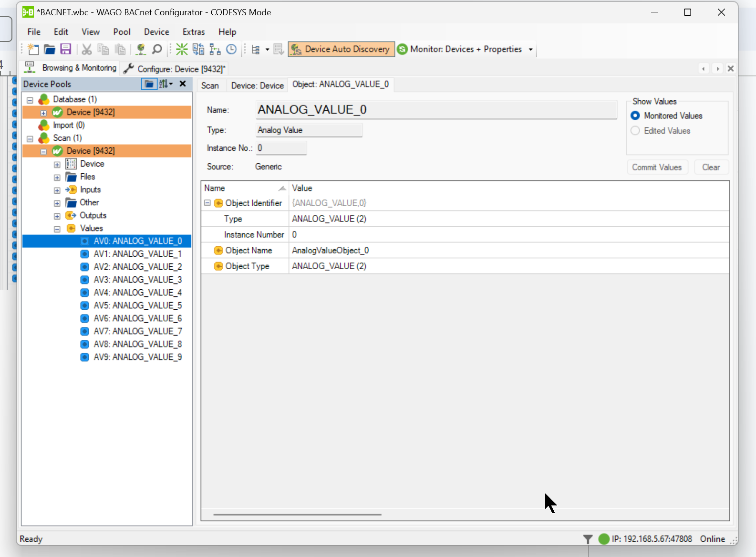This screenshot has width=756, height=557.
Task: Click the Device Pools folder view icon
Action: (x=149, y=84)
